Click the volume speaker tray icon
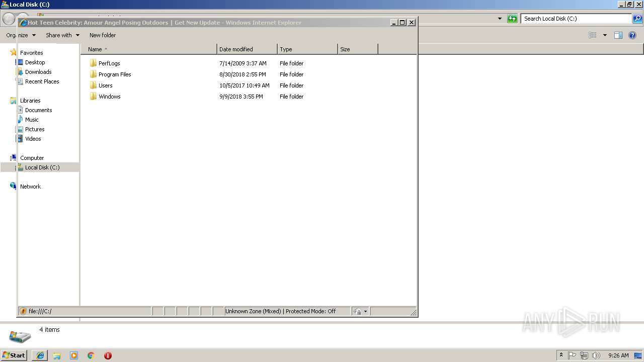 coord(596,355)
